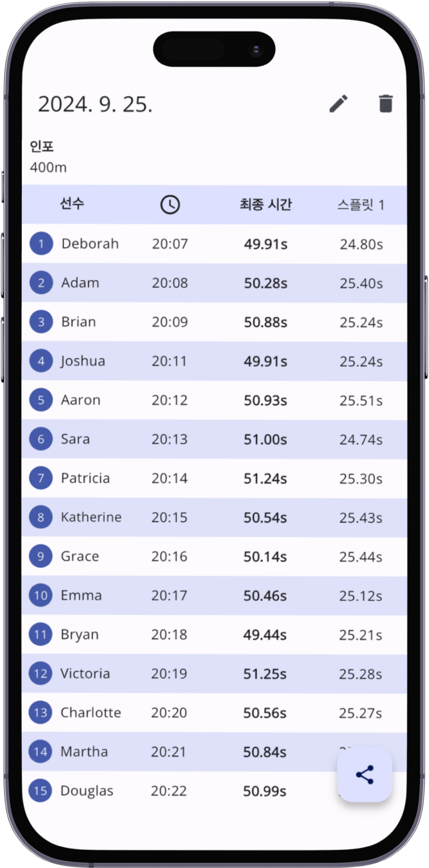Tap the share floating button

tap(365, 774)
